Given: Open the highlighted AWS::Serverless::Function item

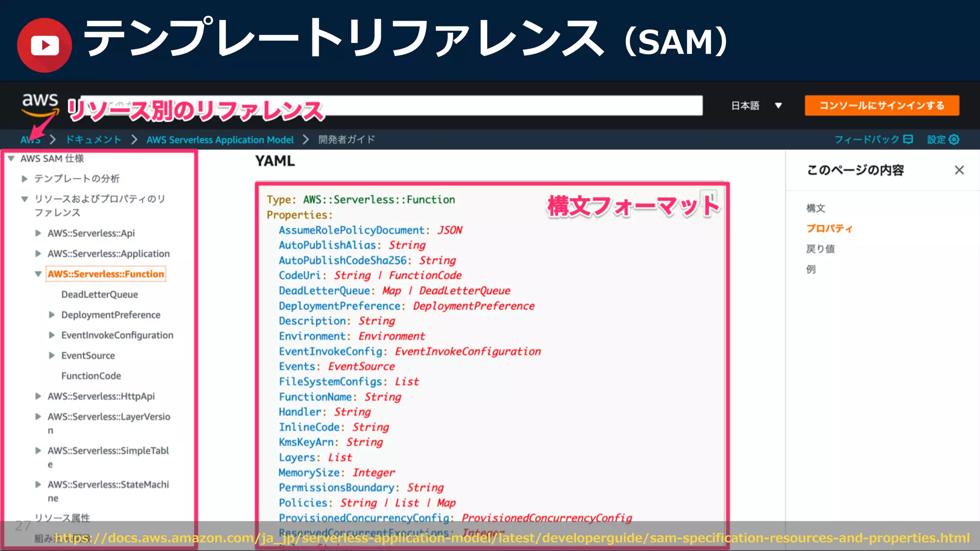Looking at the screenshot, I should coord(106,274).
